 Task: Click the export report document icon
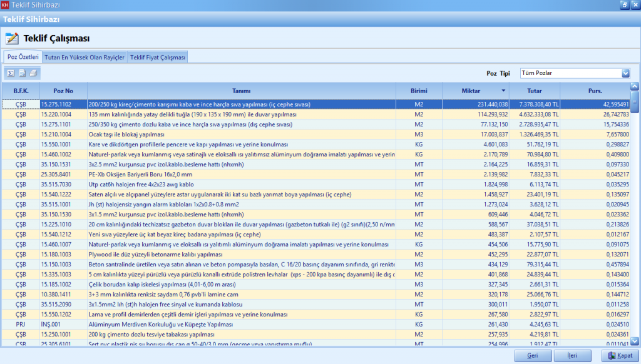[22, 73]
